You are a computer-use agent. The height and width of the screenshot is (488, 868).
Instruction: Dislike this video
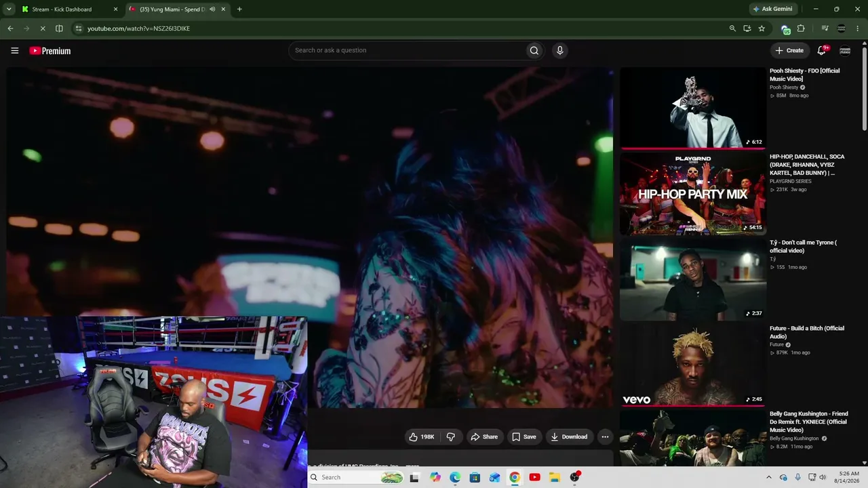click(x=451, y=437)
